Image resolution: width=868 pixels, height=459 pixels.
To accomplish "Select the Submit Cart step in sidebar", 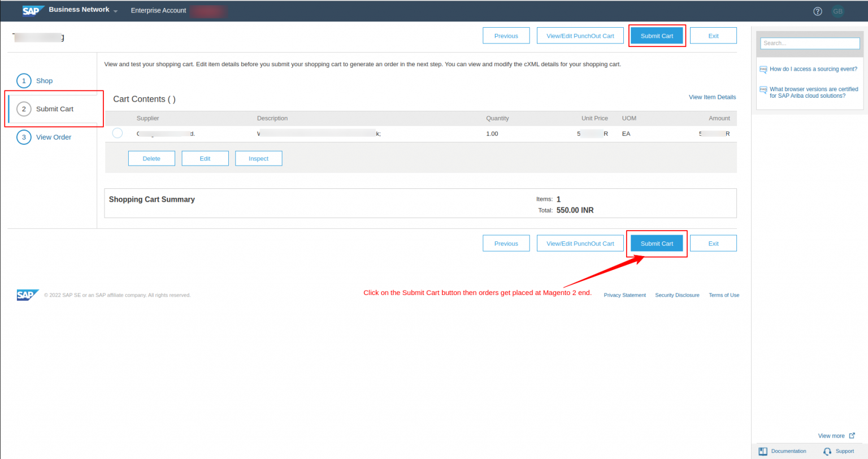I will [x=54, y=109].
